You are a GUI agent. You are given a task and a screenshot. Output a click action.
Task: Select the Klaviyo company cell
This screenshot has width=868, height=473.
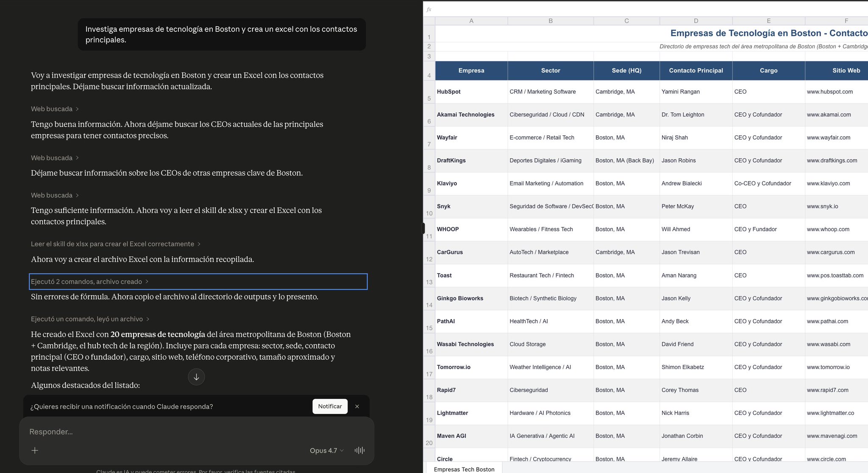(x=471, y=183)
